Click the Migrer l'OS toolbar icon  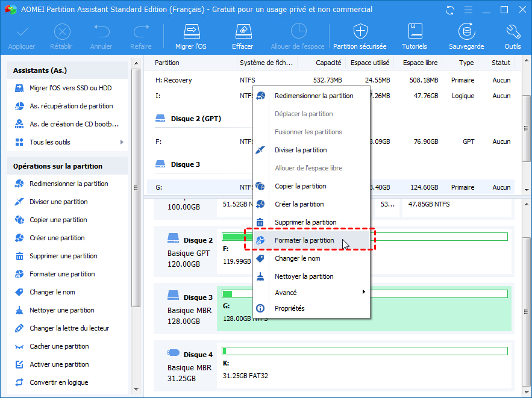[x=190, y=32]
